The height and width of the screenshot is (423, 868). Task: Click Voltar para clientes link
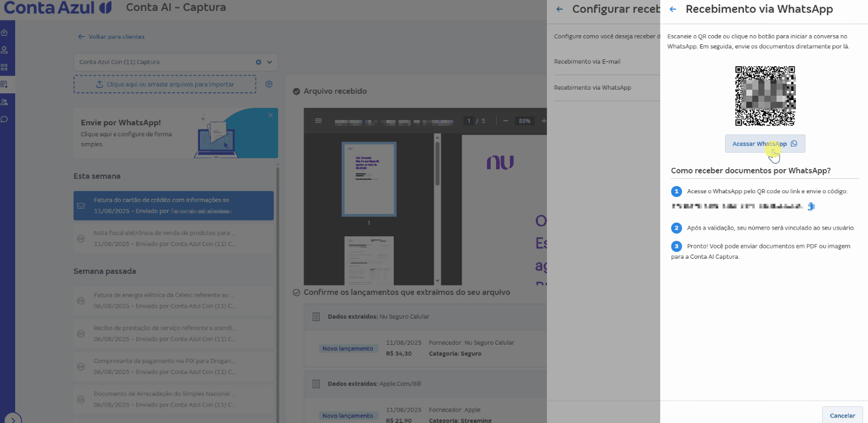point(112,36)
